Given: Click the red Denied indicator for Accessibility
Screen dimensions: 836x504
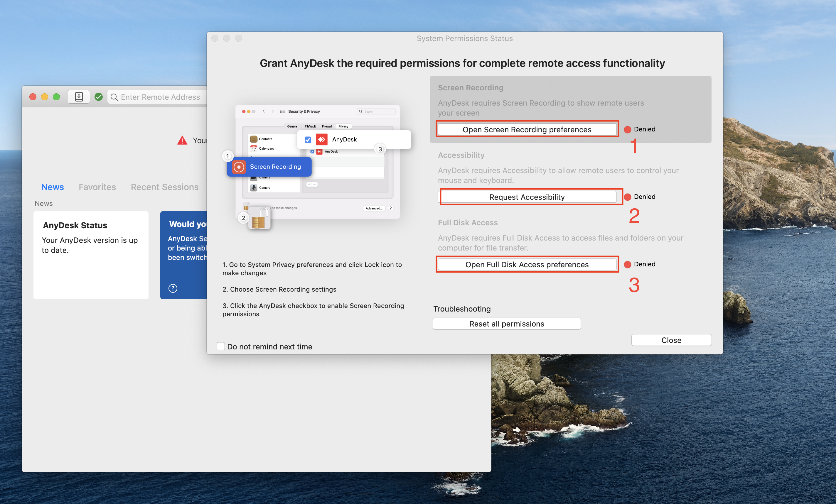Looking at the screenshot, I should [x=627, y=197].
